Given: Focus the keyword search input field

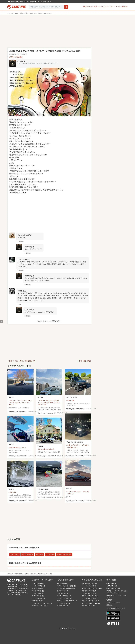Looking at the screenshot, I should 46,7.
